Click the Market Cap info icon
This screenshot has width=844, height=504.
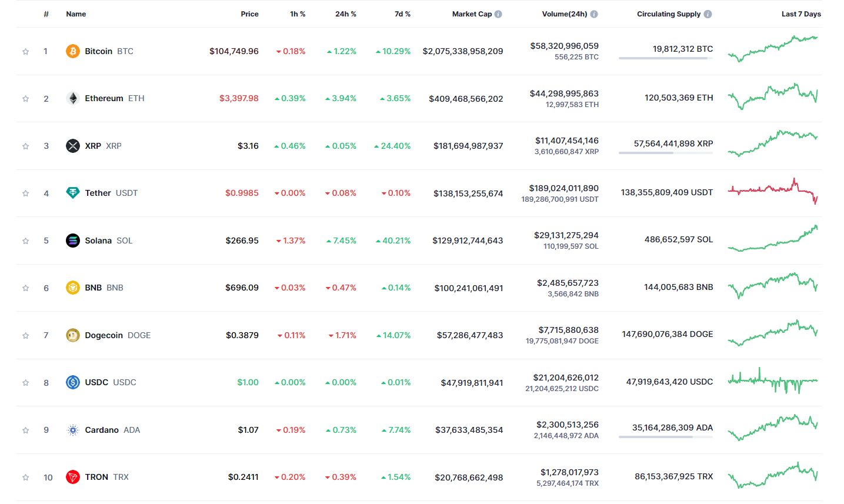pyautogui.click(x=498, y=14)
